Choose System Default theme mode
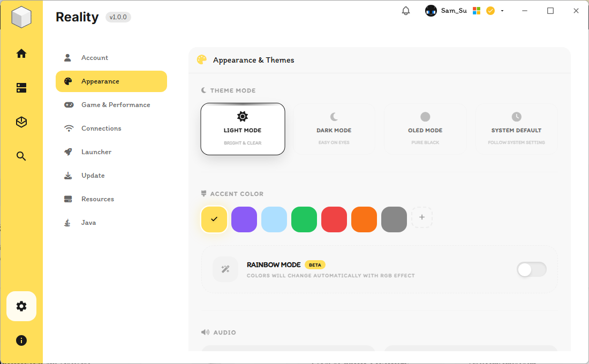This screenshot has width=589, height=364. pyautogui.click(x=516, y=128)
